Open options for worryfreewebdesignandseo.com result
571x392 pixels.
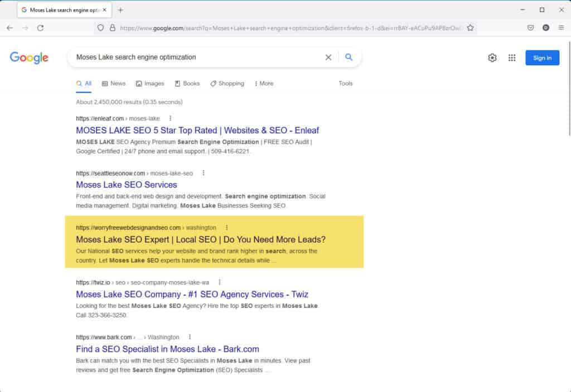(226, 228)
